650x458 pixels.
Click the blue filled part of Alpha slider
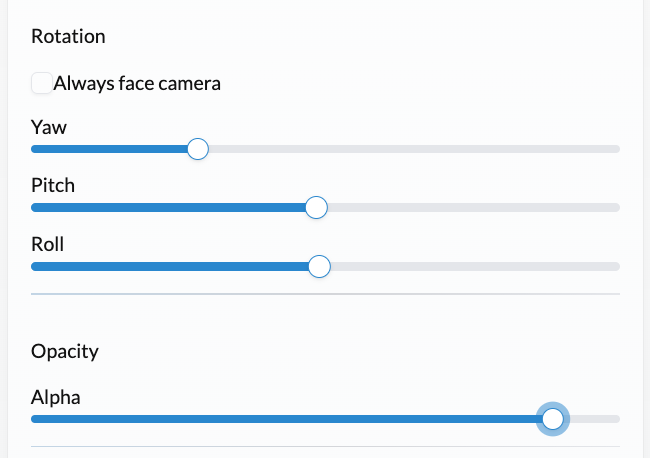(x=284, y=419)
